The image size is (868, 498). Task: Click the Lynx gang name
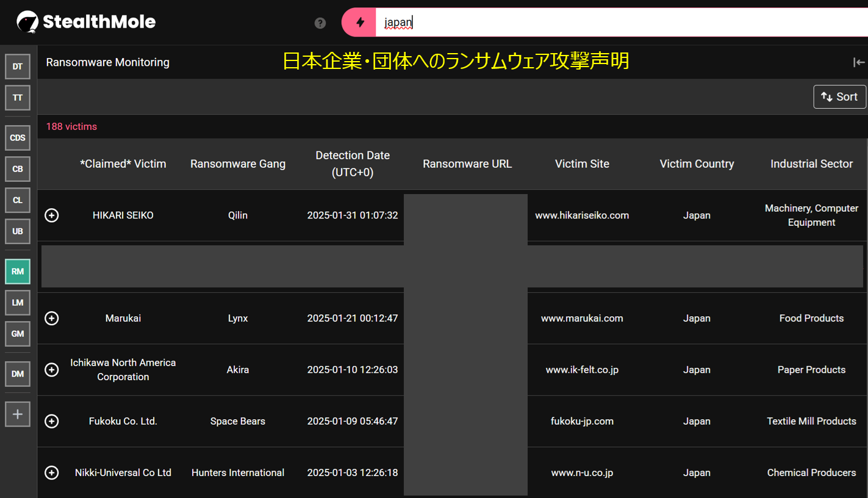tap(238, 318)
